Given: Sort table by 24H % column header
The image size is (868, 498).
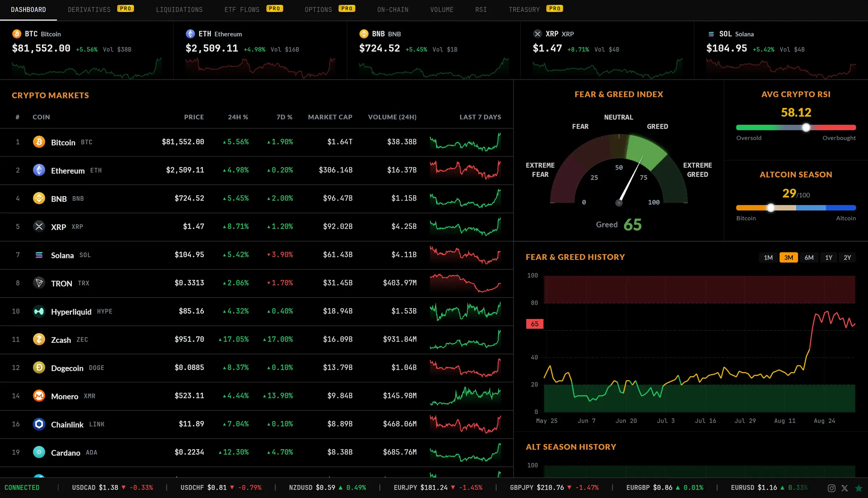Looking at the screenshot, I should click(238, 117).
